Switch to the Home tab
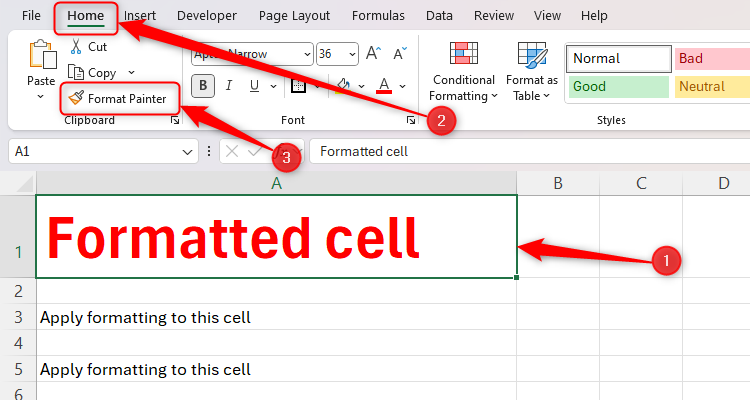The height and width of the screenshot is (400, 750). [86, 16]
